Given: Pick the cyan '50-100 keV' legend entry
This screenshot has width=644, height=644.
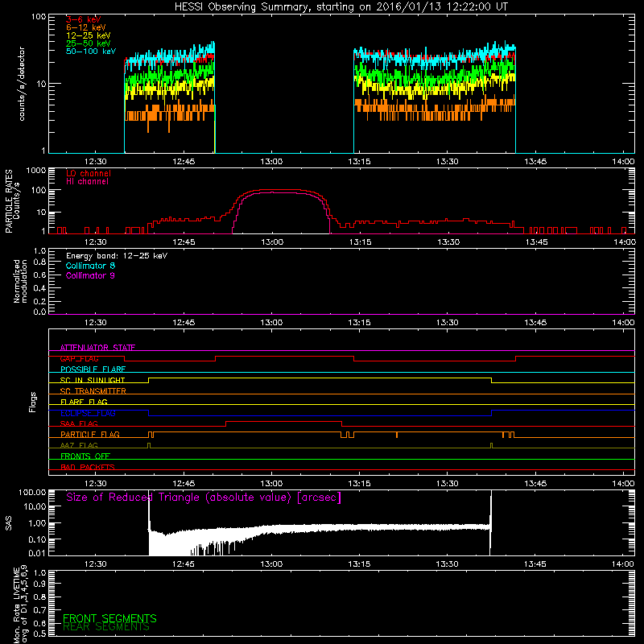Looking at the screenshot, I should (91, 52).
